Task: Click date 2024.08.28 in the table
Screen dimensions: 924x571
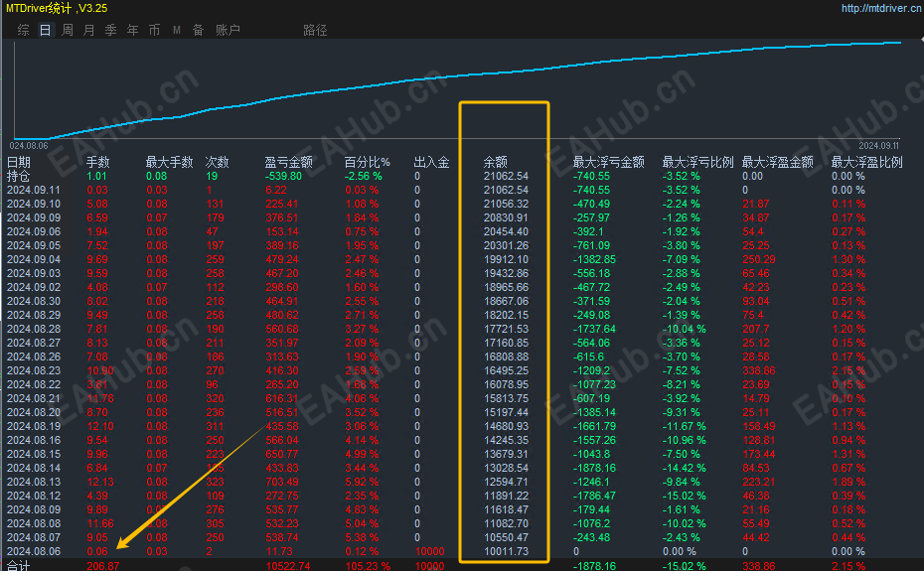Action: point(34,329)
